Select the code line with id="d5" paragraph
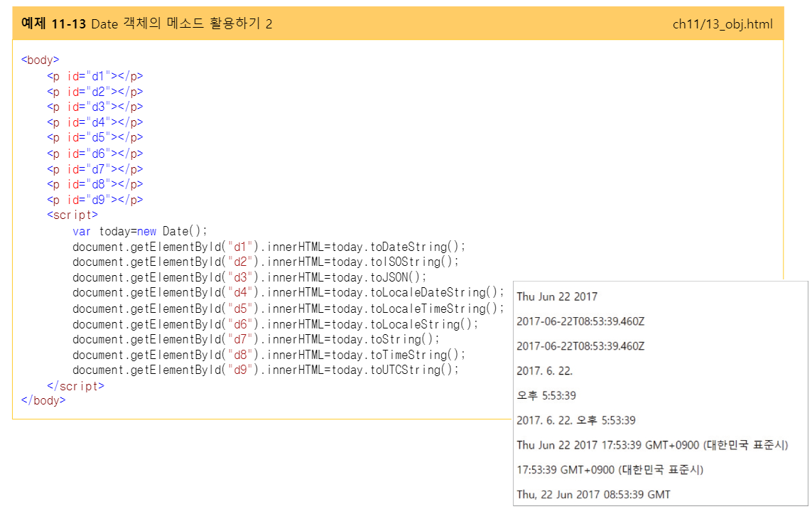This screenshot has width=812, height=514. [x=94, y=137]
